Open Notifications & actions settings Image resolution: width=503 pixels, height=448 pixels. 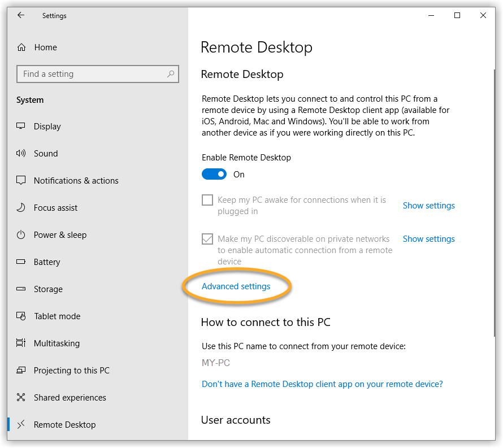pyautogui.click(x=76, y=181)
